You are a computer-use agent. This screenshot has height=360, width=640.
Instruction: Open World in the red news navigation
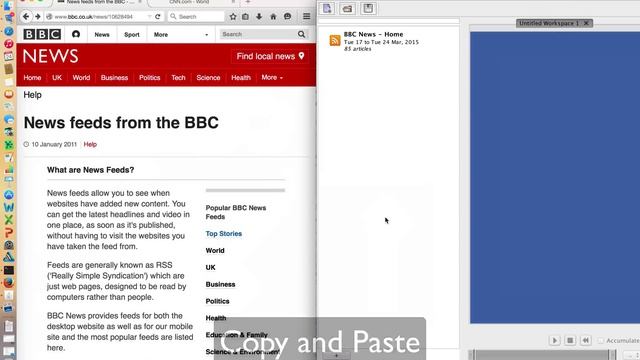(x=81, y=78)
